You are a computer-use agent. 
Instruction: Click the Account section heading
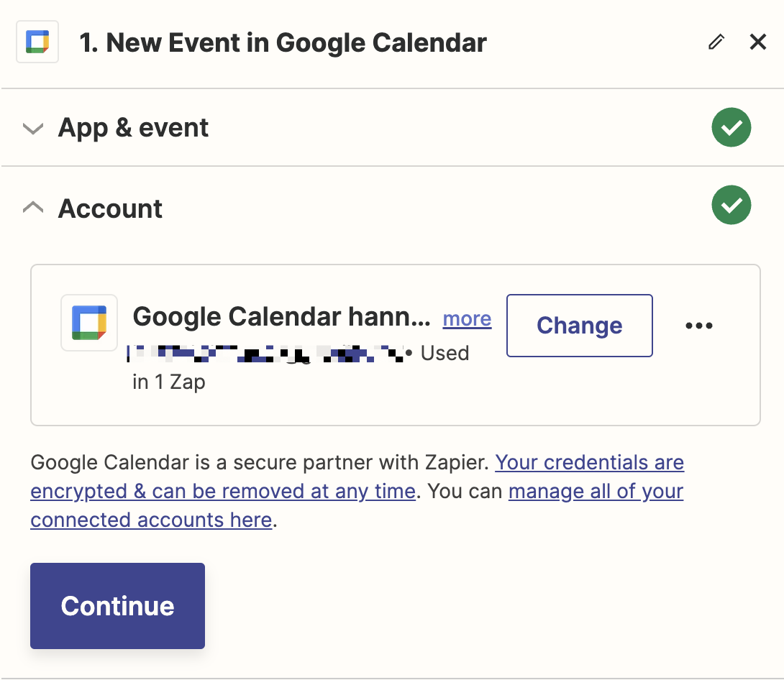click(x=110, y=208)
